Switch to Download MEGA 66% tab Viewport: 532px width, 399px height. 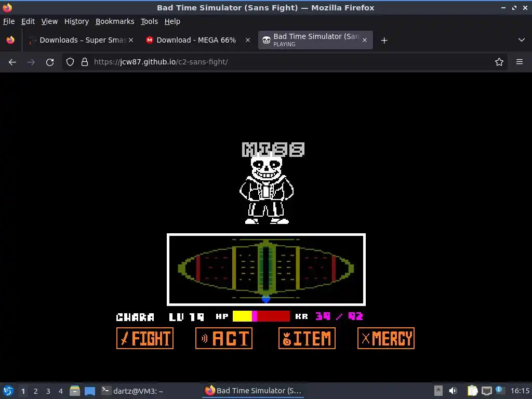[198, 40]
